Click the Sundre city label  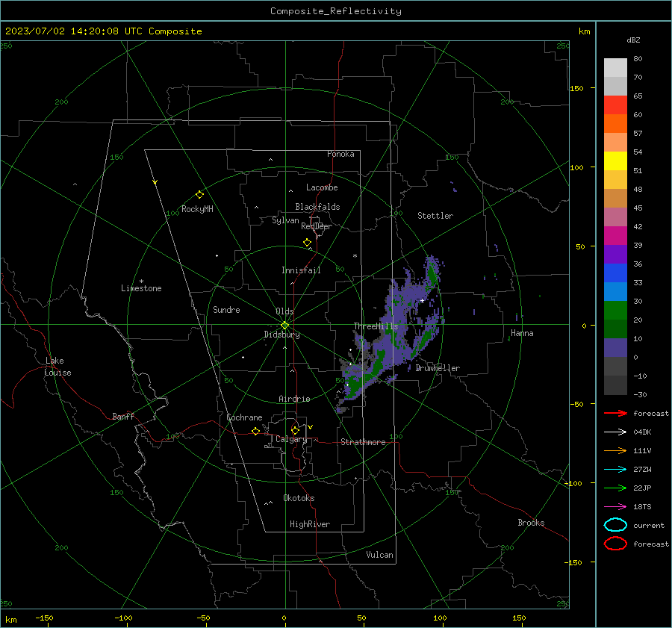[226, 309]
